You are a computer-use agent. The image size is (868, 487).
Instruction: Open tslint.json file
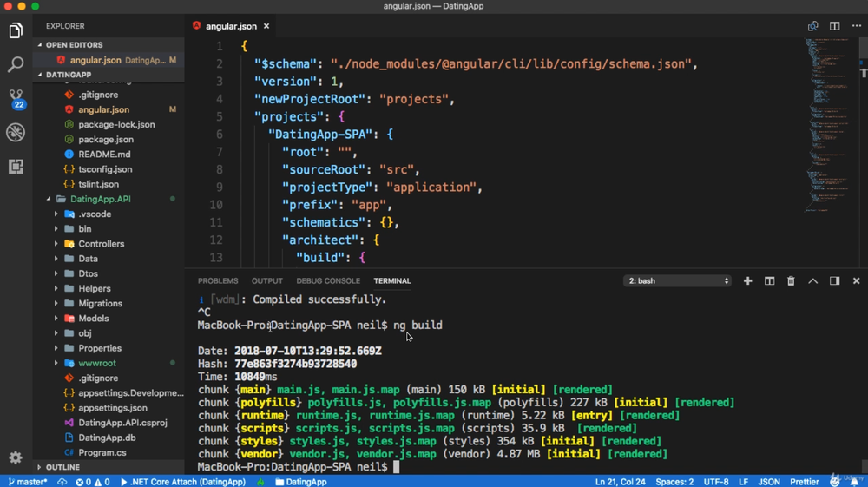(108, 184)
